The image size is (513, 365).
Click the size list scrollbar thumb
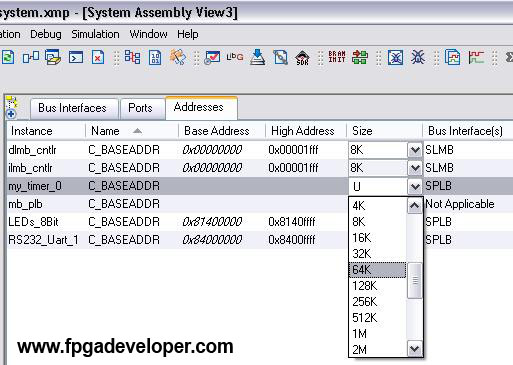click(414, 281)
